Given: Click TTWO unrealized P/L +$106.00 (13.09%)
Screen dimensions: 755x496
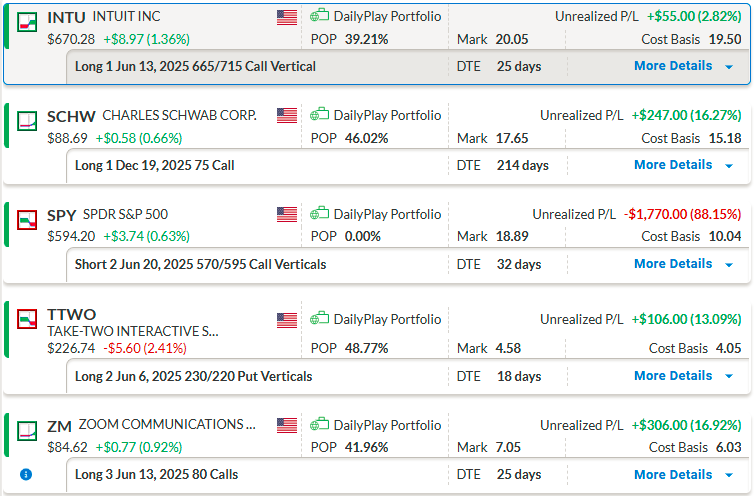Looking at the screenshot, I should point(687,319).
